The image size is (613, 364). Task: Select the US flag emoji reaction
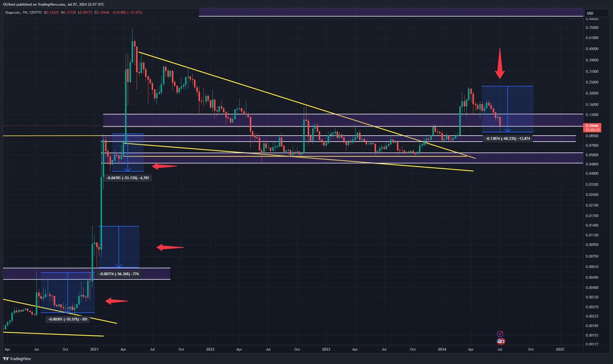pyautogui.click(x=499, y=342)
